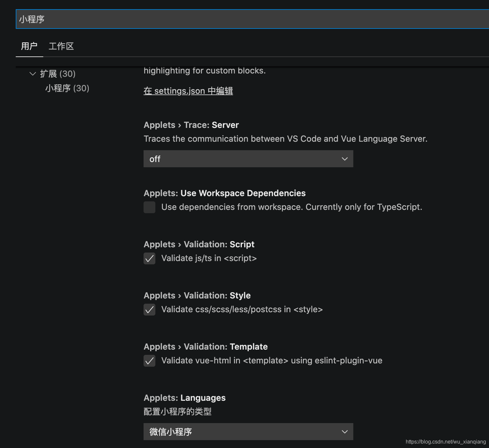Uncheck the Validation: Template checkbox
This screenshot has width=489, height=448.
(149, 361)
